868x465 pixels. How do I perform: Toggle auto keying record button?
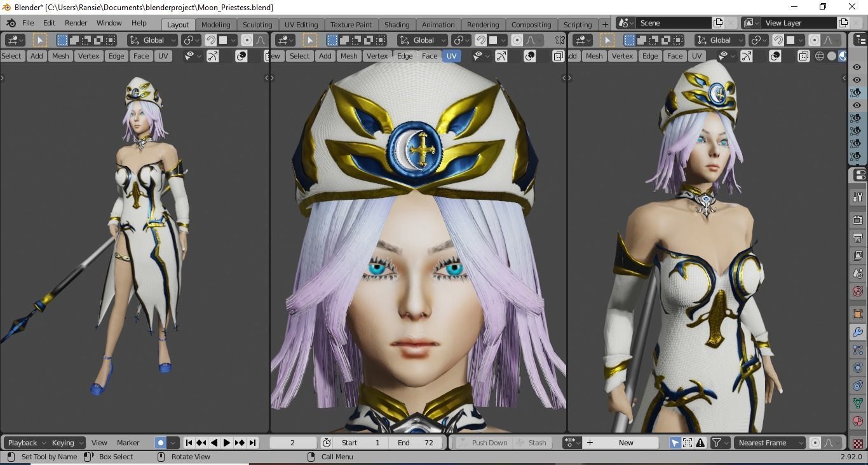coord(161,443)
